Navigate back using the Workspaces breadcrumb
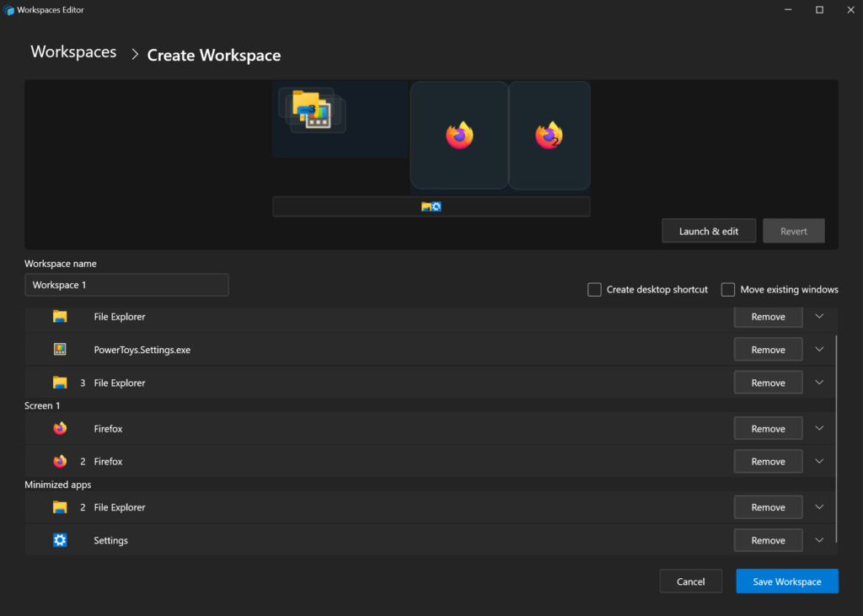Viewport: 863px width, 616px height. point(72,51)
